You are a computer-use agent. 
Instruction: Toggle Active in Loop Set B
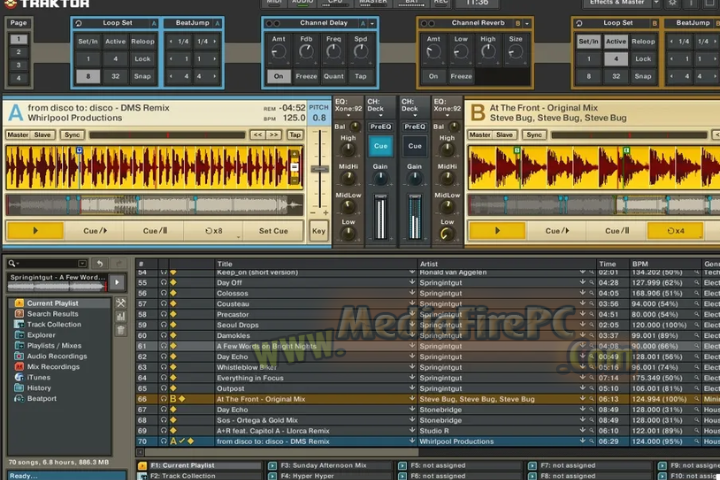tap(616, 41)
